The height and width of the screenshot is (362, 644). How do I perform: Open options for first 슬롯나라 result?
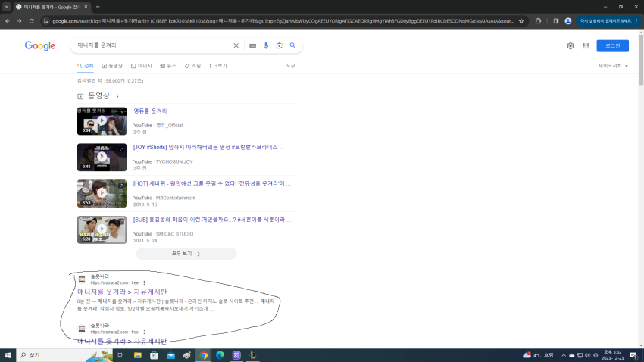point(144,282)
